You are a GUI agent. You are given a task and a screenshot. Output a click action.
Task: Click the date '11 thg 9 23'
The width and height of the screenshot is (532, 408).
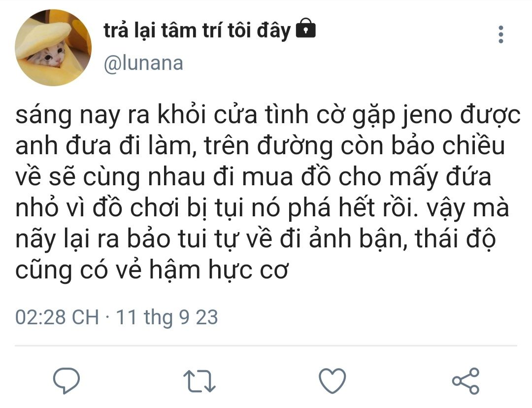point(167,317)
